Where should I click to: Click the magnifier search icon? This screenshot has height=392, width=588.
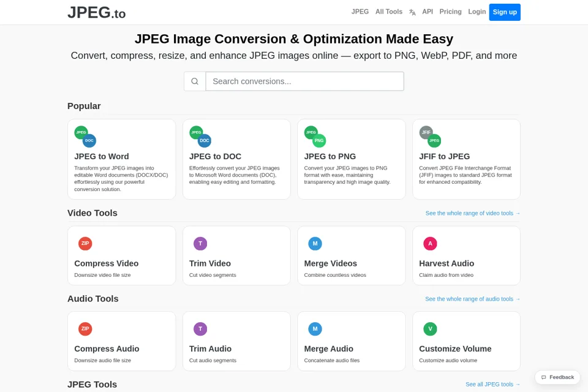pos(195,81)
